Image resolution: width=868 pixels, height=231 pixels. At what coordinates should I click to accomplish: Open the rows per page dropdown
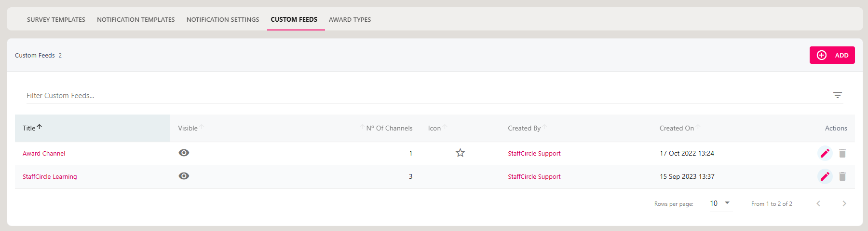pyautogui.click(x=721, y=203)
